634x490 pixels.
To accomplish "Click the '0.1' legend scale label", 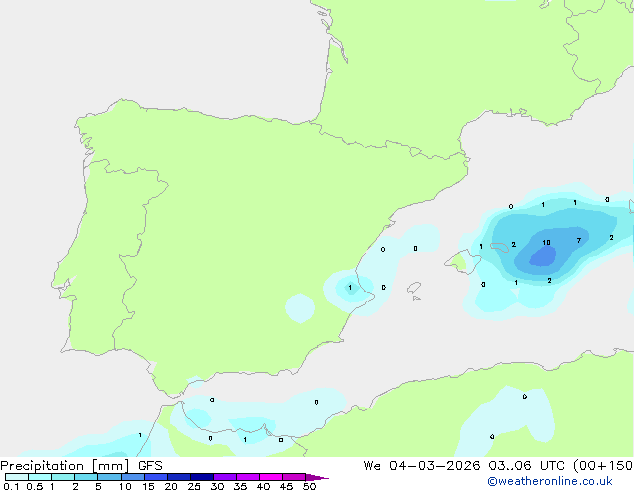I will [x=11, y=486].
